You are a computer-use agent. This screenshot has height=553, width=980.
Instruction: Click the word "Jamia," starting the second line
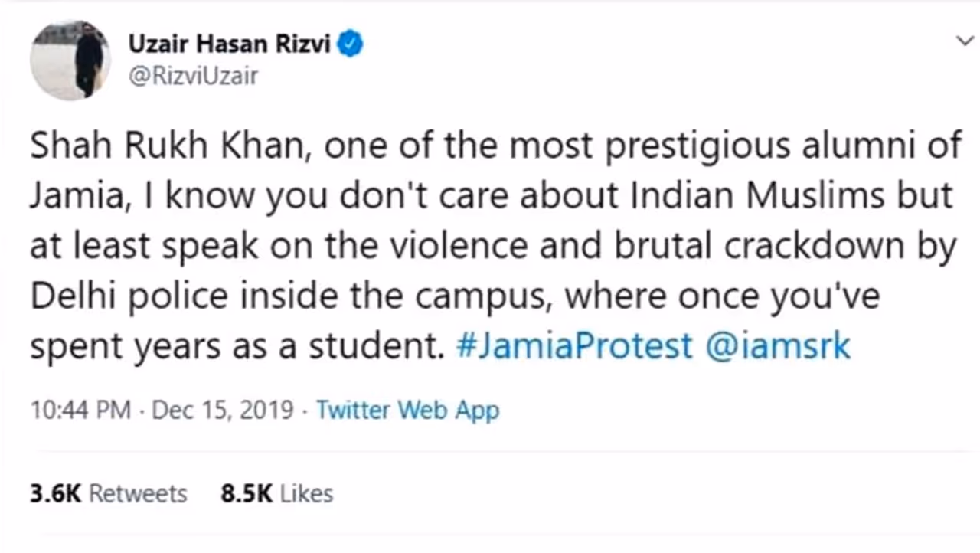click(77, 196)
